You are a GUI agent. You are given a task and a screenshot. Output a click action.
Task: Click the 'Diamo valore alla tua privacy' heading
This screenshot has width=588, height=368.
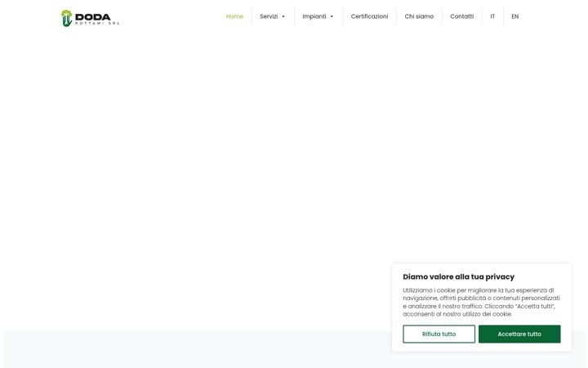point(459,276)
